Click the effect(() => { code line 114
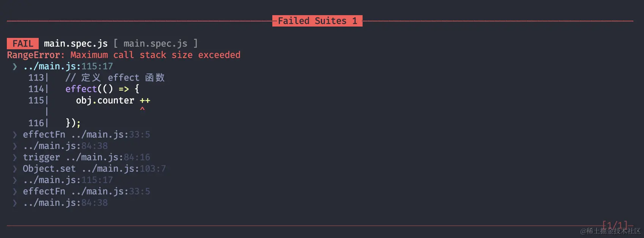Image resolution: width=644 pixels, height=238 pixels. coord(102,89)
